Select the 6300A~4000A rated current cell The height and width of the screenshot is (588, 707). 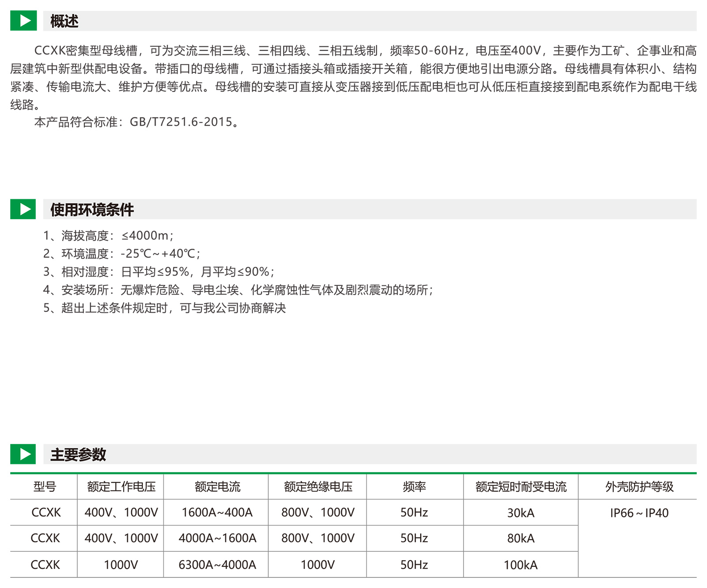tap(217, 565)
